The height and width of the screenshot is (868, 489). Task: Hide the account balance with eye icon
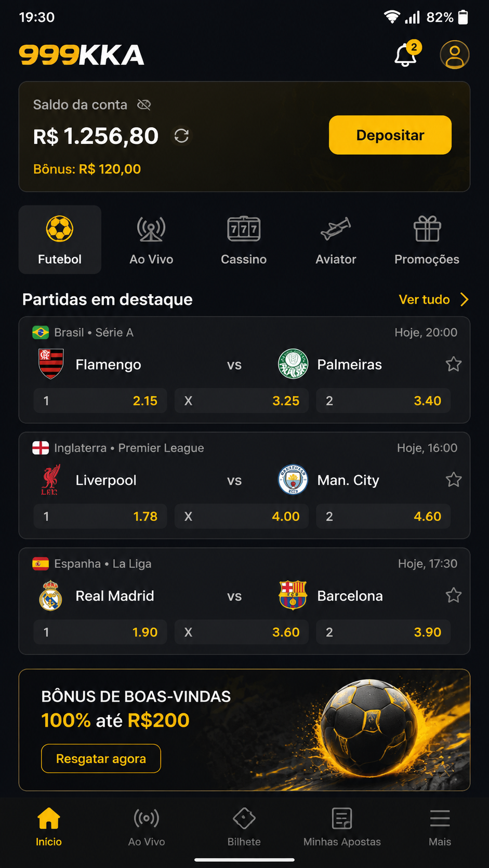point(144,105)
